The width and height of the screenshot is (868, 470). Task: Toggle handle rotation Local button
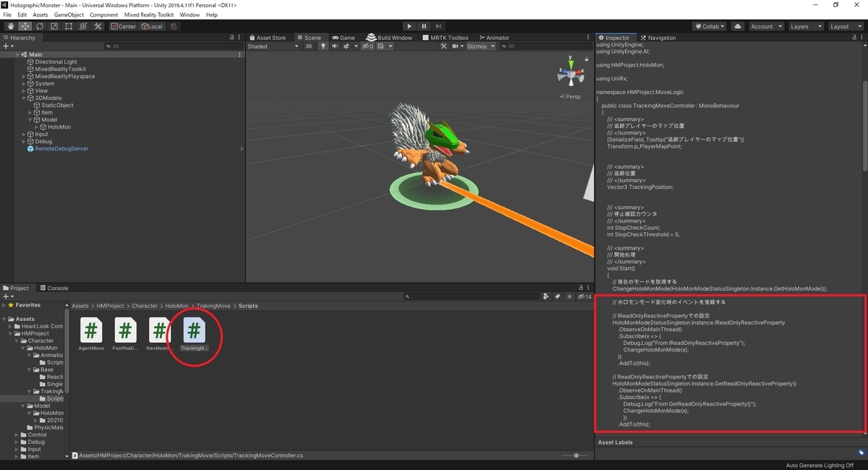click(152, 26)
